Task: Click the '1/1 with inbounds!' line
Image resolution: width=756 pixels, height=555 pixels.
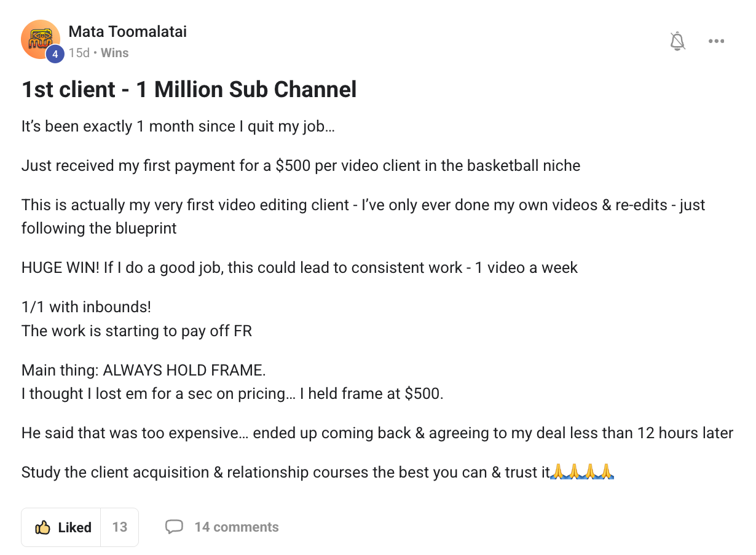Action: (86, 306)
